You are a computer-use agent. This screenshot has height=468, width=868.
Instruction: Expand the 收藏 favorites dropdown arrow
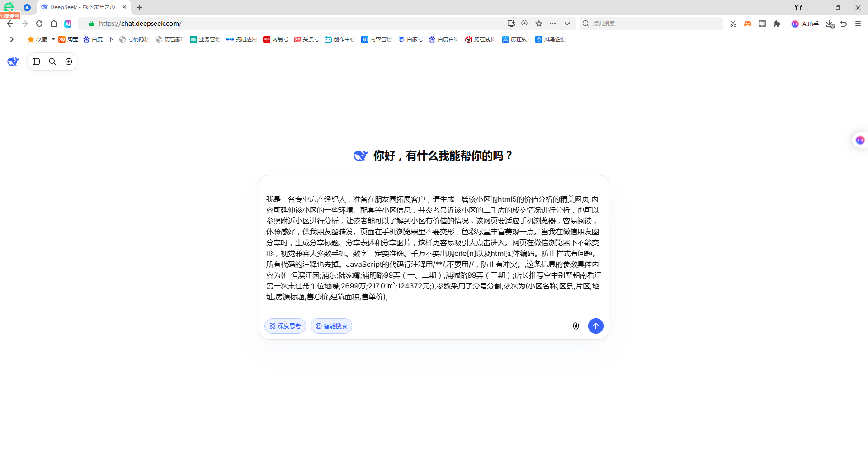(53, 39)
